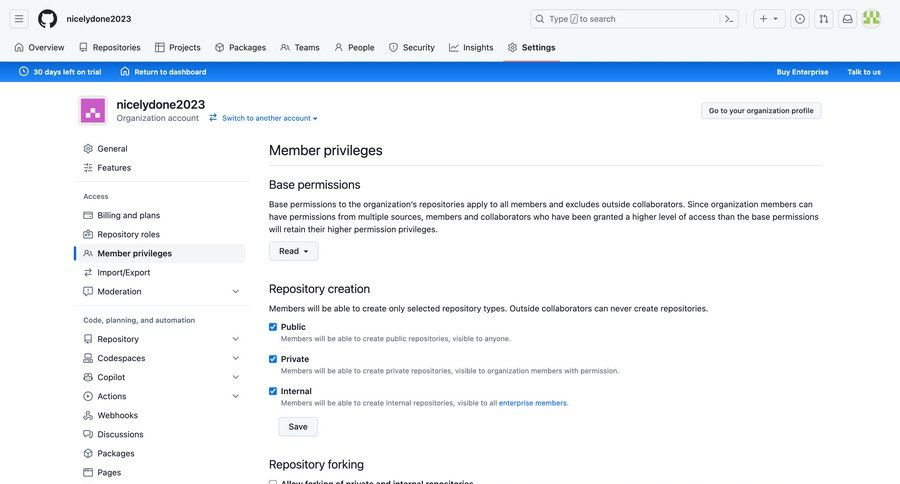Expand the Moderation sidebar section
This screenshot has height=484, width=900.
tap(235, 292)
